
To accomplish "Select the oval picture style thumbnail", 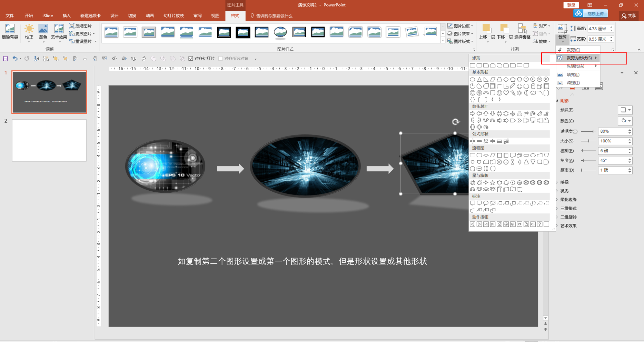I will [x=280, y=32].
